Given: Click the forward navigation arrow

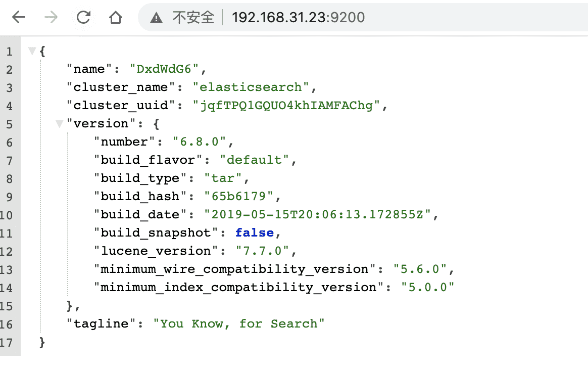Looking at the screenshot, I should [x=51, y=18].
